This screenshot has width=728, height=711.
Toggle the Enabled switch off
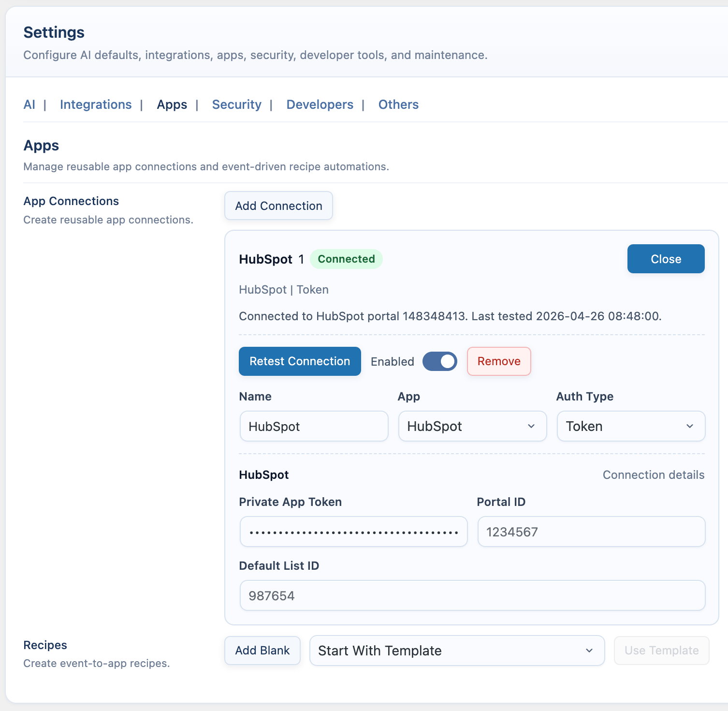pos(439,361)
